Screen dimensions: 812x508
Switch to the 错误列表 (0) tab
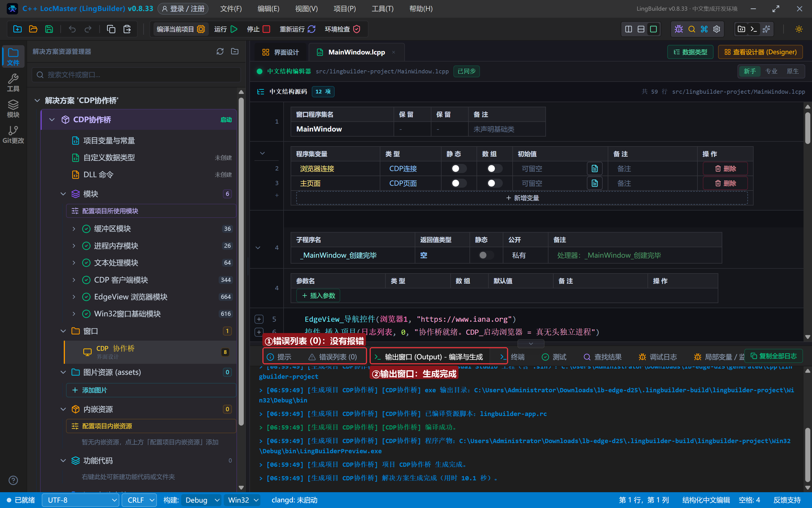(x=333, y=356)
